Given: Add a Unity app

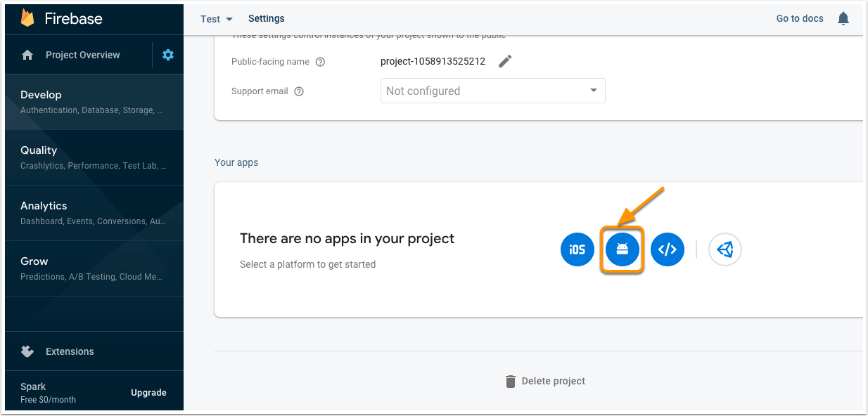Looking at the screenshot, I should pos(725,249).
